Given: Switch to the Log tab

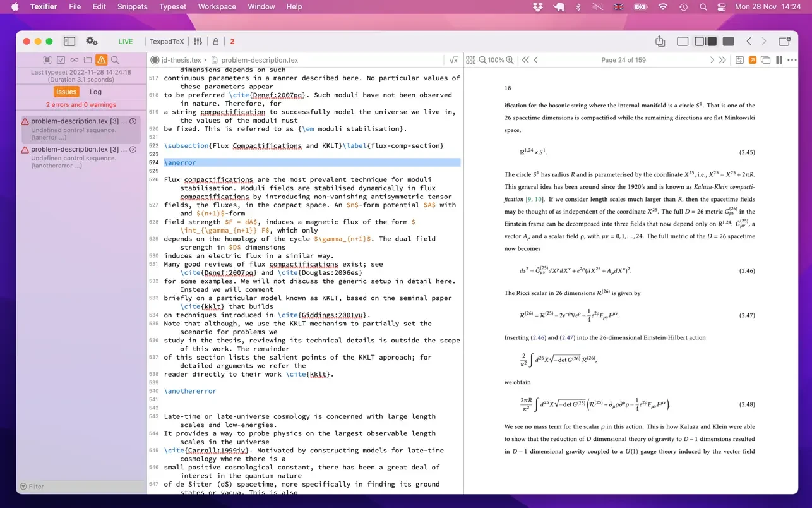Looking at the screenshot, I should click(95, 91).
